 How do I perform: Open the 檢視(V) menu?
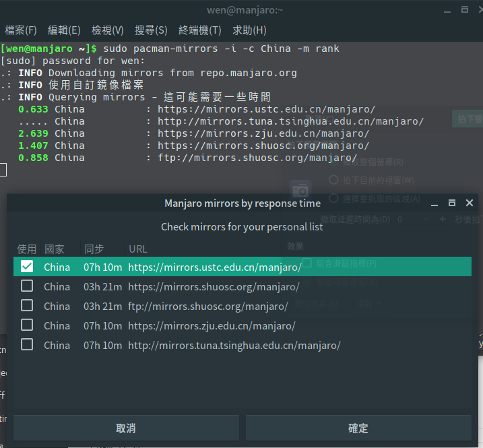pos(108,30)
